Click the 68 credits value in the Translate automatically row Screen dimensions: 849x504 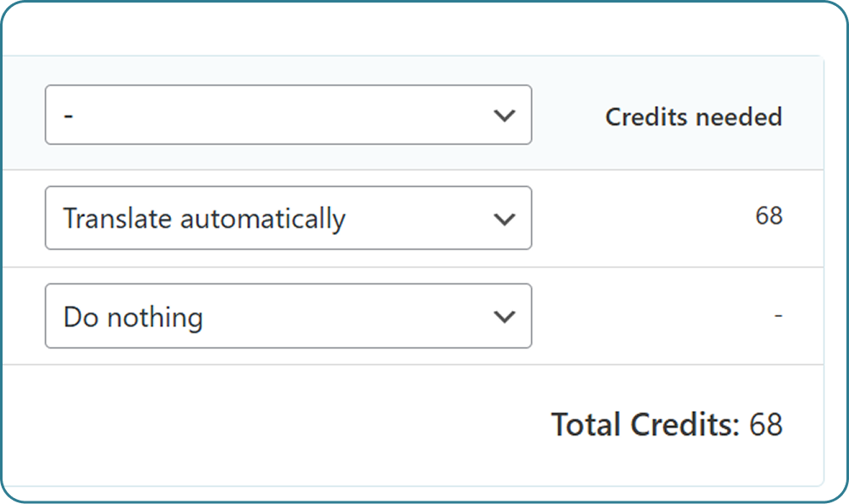pos(769,216)
